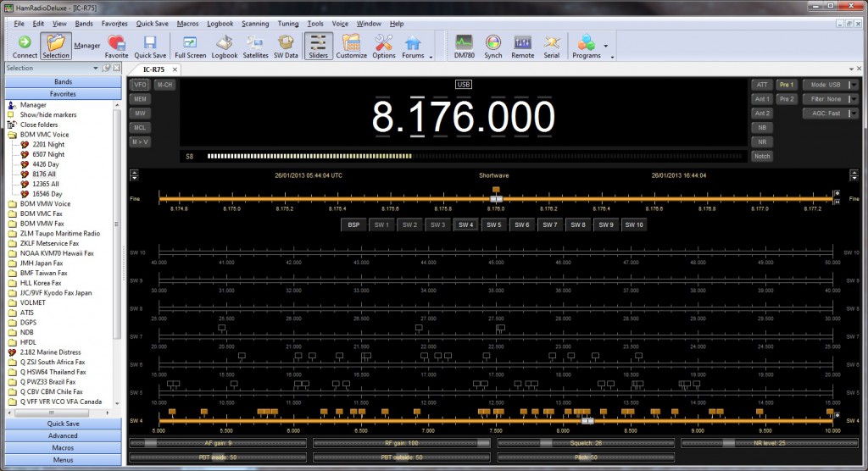Launch DM780 from the toolbar
Viewport: 868px width, 471px height.
point(464,46)
